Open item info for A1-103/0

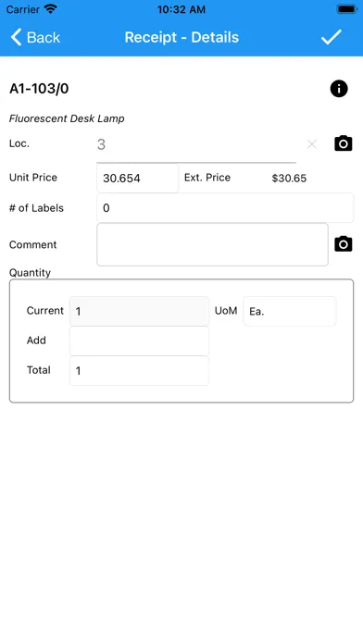pos(339,89)
